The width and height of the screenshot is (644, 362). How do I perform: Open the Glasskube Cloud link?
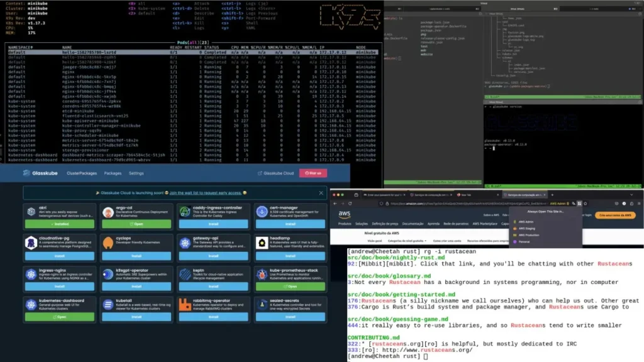tap(275, 173)
